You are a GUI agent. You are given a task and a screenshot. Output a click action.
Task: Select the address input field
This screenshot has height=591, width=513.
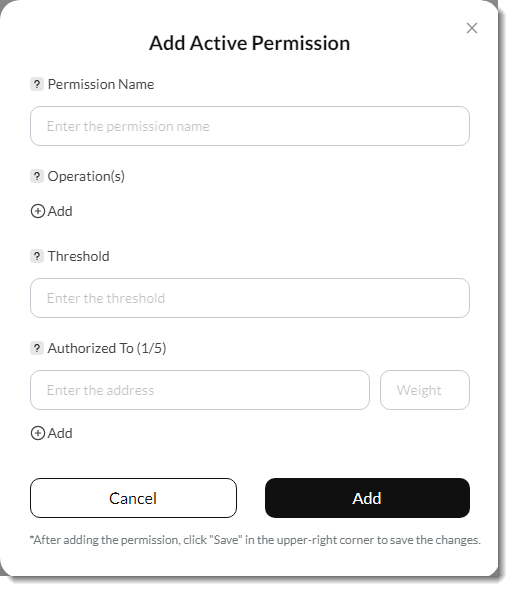pos(200,390)
